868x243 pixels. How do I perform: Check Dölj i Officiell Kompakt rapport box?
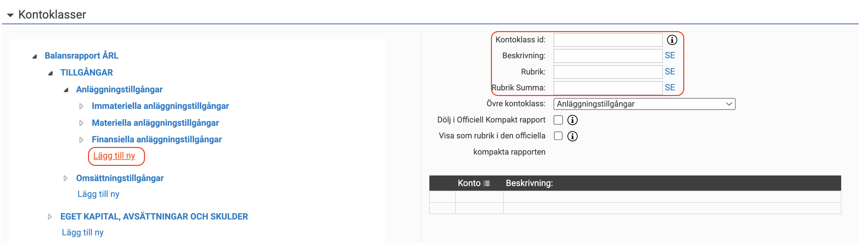tap(558, 120)
